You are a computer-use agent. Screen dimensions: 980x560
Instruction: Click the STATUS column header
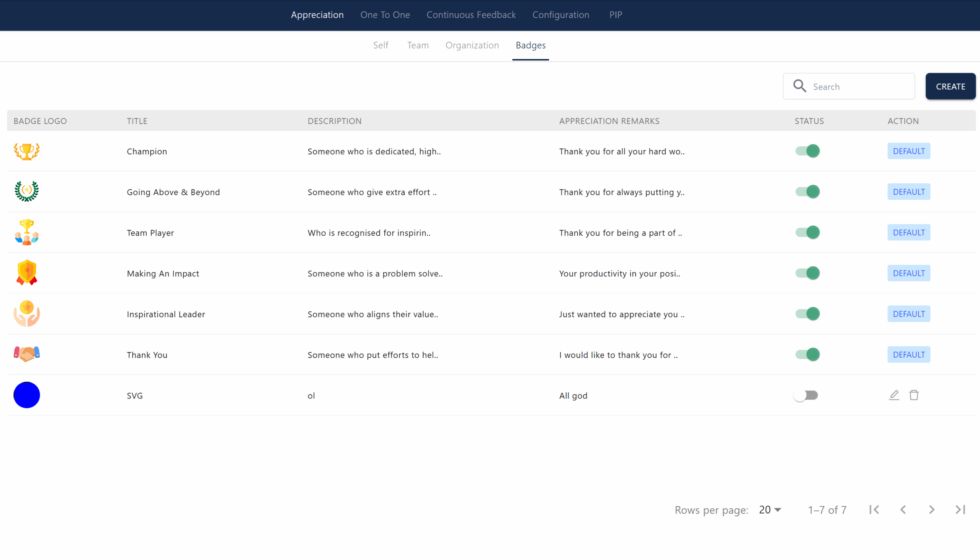click(809, 121)
